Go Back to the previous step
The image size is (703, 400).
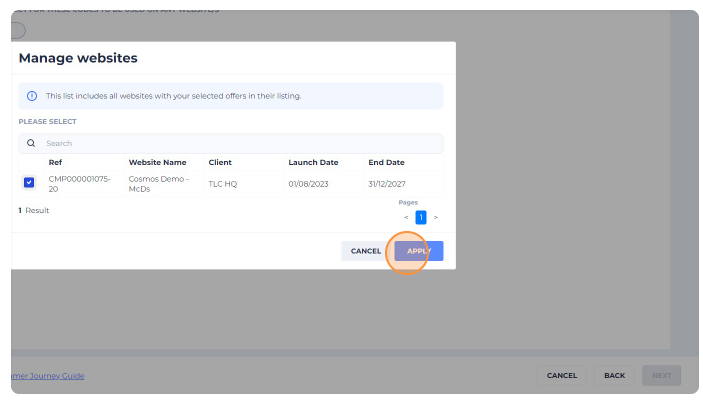(x=614, y=376)
